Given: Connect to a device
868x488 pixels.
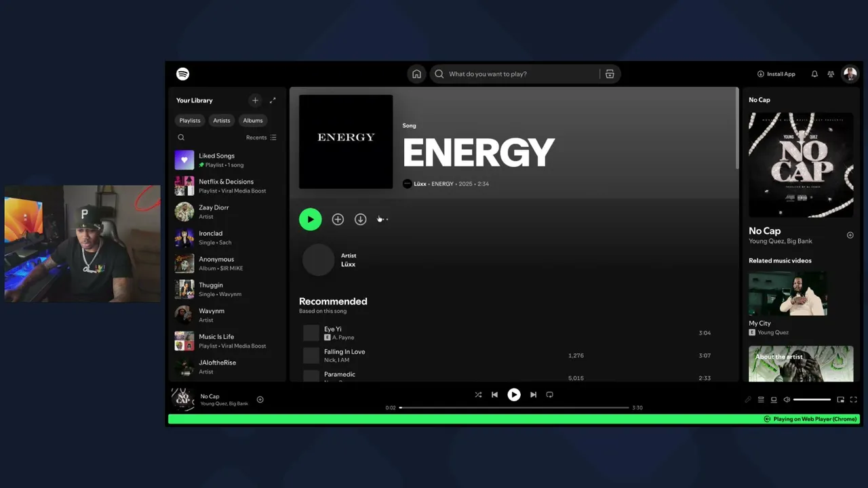Looking at the screenshot, I should pyautogui.click(x=774, y=400).
